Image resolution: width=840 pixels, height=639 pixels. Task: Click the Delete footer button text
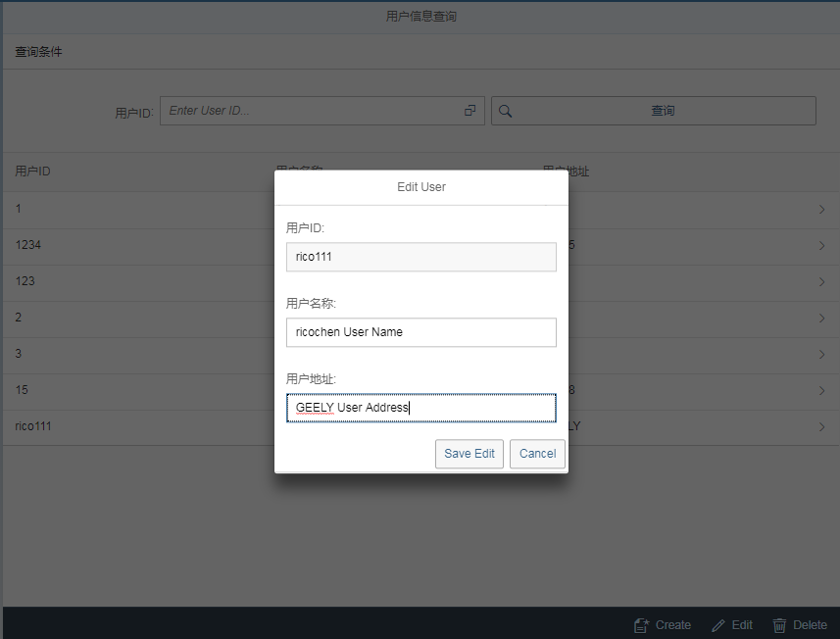(810, 625)
